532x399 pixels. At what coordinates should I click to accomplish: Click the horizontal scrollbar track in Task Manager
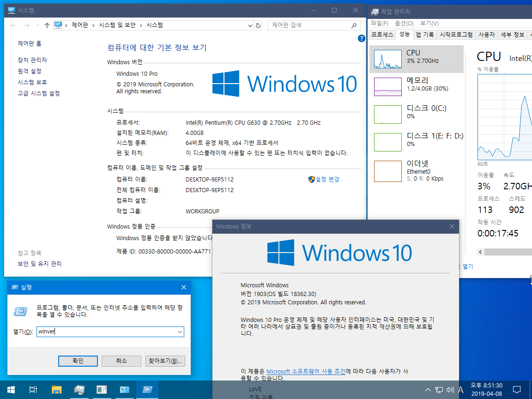[508, 252]
